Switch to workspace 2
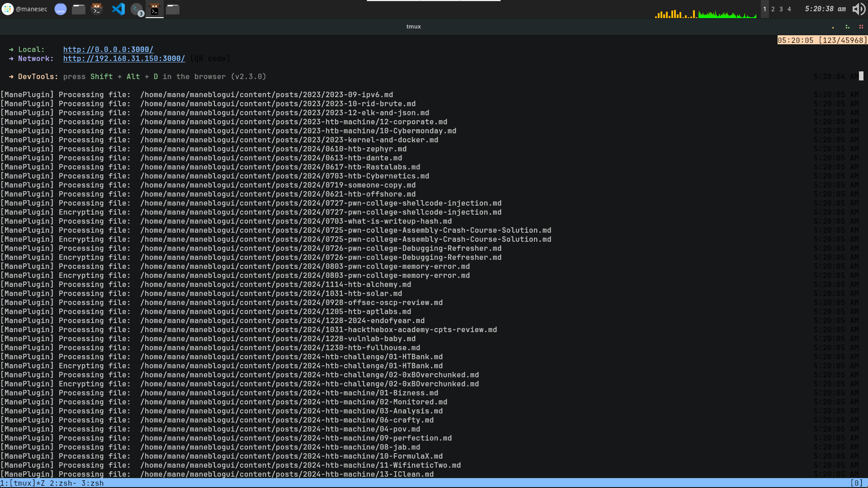Screen dimensions: 868x488 (x=773, y=9)
